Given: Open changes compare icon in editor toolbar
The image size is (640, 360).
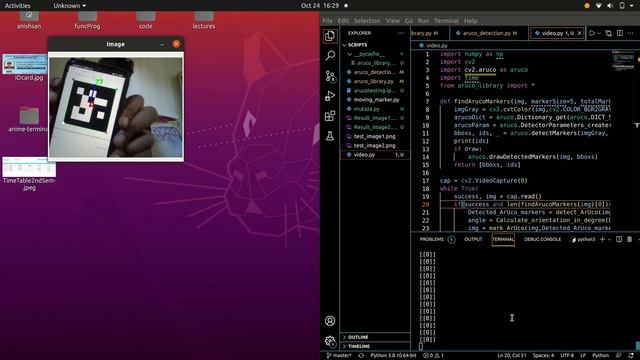Looking at the screenshot, I should 609,33.
